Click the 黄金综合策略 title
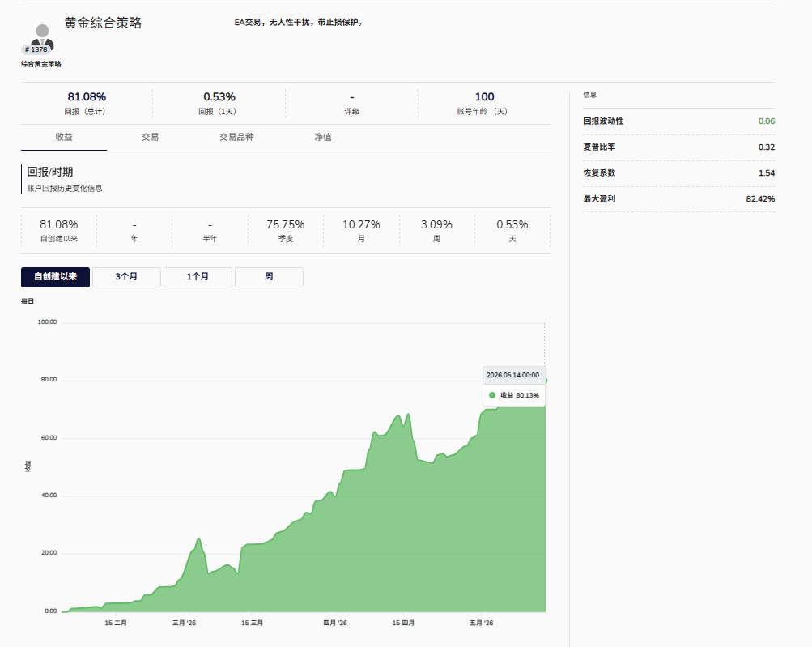Image resolution: width=812 pixels, height=647 pixels. click(103, 23)
